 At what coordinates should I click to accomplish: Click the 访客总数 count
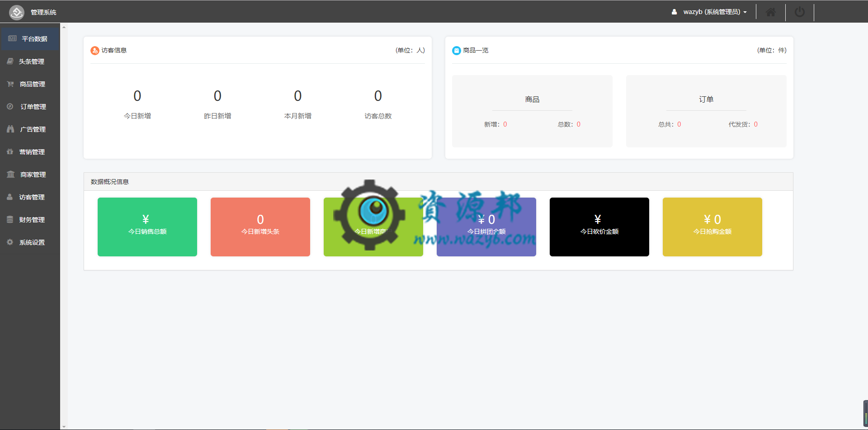(x=378, y=96)
